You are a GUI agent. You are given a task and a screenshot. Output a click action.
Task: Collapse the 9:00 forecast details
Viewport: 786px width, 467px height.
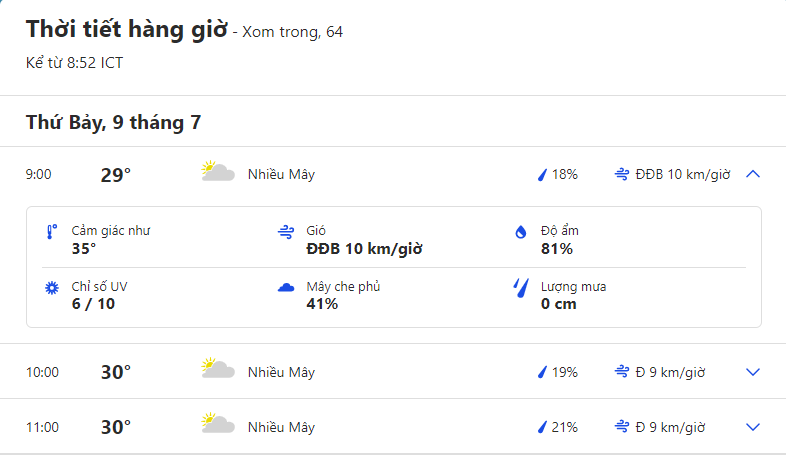pyautogui.click(x=754, y=174)
